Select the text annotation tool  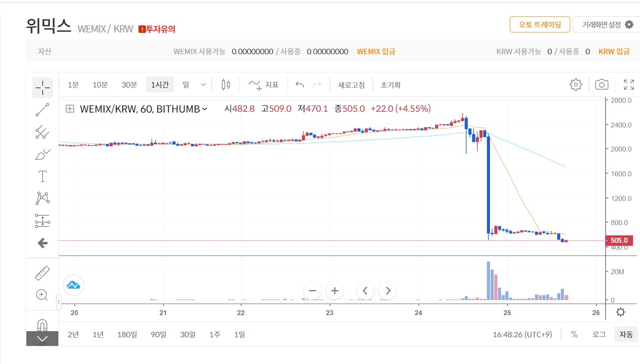[42, 176]
